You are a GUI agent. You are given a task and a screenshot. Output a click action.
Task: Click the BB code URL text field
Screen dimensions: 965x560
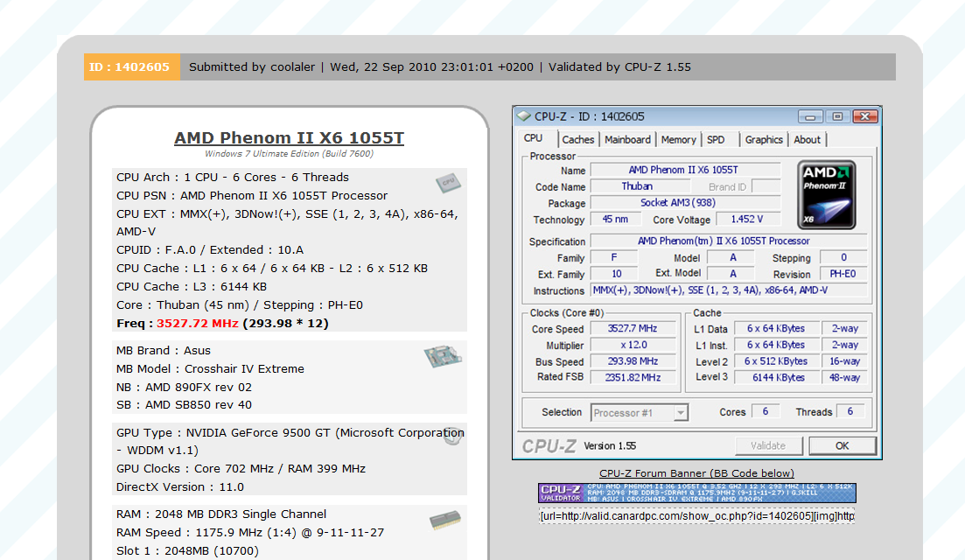(x=696, y=516)
